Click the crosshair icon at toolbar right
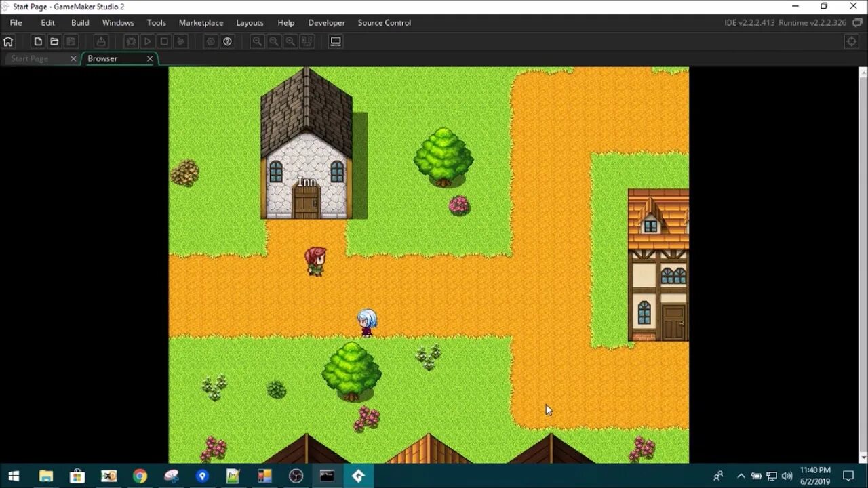This screenshot has width=868, height=488. coord(852,41)
